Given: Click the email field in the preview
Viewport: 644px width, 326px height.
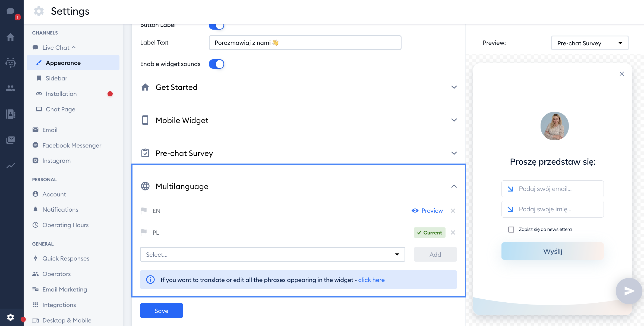Looking at the screenshot, I should pos(553,189).
